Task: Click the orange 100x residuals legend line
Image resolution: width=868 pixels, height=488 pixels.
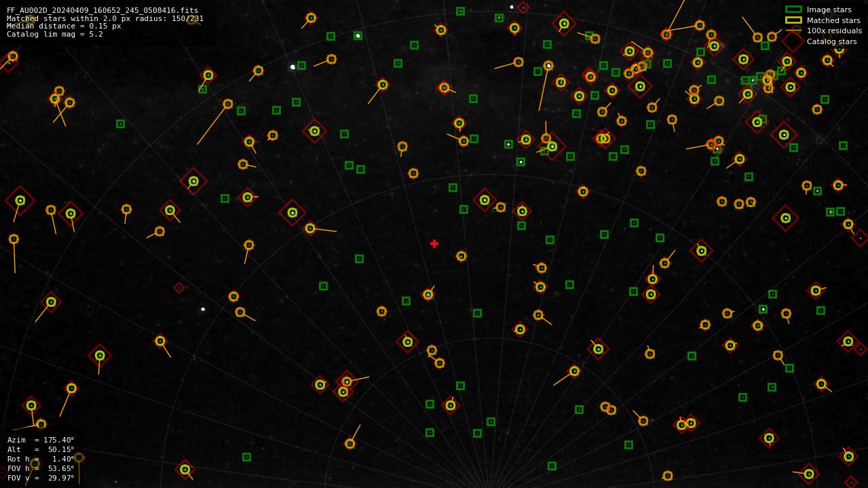Action: 793,31
